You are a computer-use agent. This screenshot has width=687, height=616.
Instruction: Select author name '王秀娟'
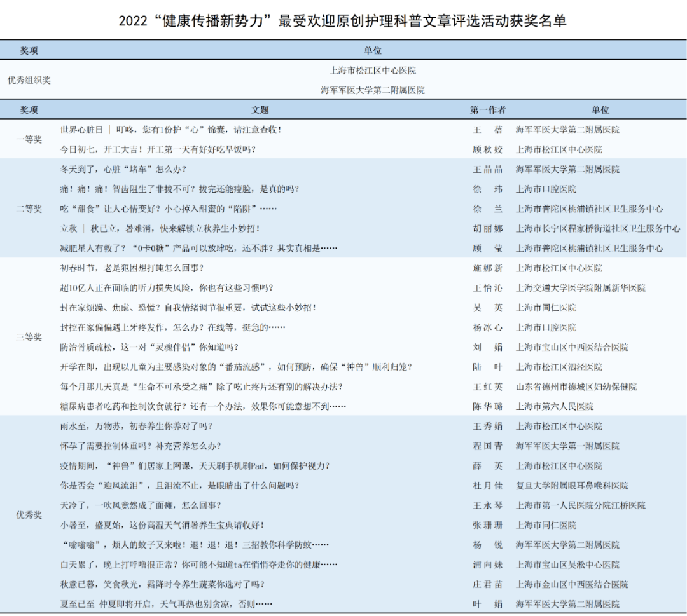point(488,426)
